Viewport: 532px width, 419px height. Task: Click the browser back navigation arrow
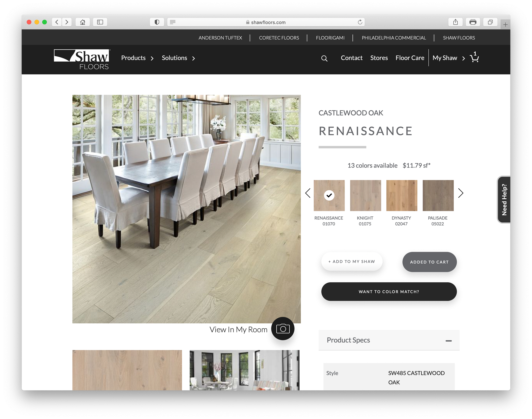pyautogui.click(x=57, y=22)
